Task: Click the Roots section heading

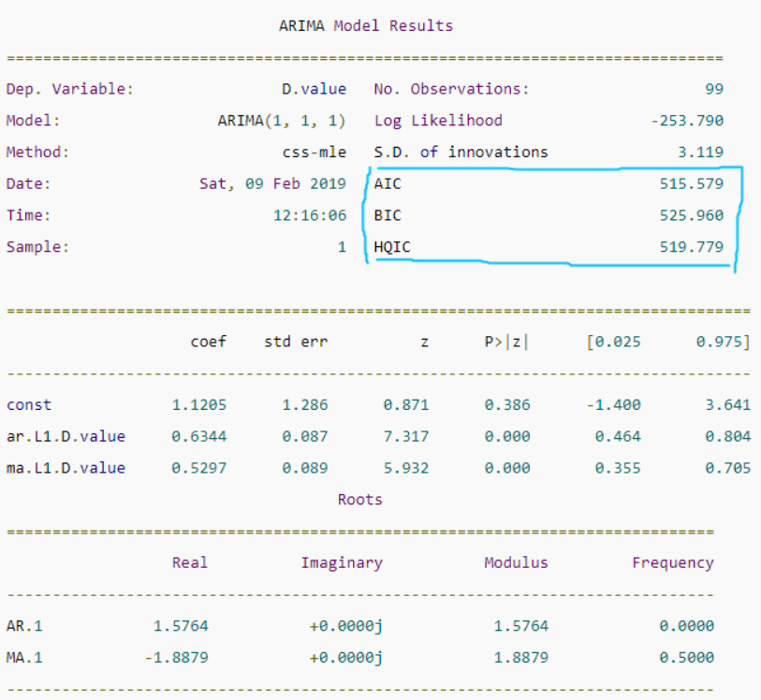Action: [x=360, y=500]
